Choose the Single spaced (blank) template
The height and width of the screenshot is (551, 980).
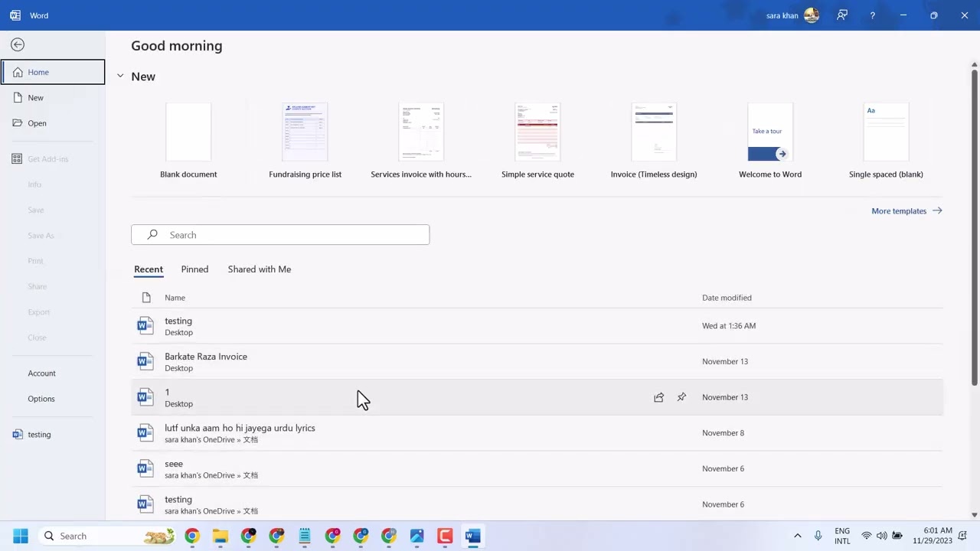tap(886, 141)
